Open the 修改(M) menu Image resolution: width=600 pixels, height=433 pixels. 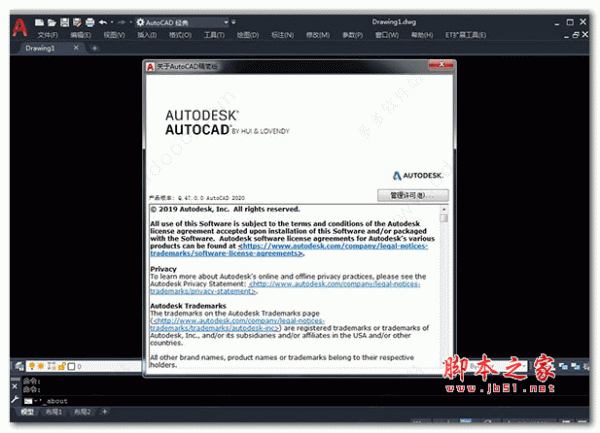[318, 35]
